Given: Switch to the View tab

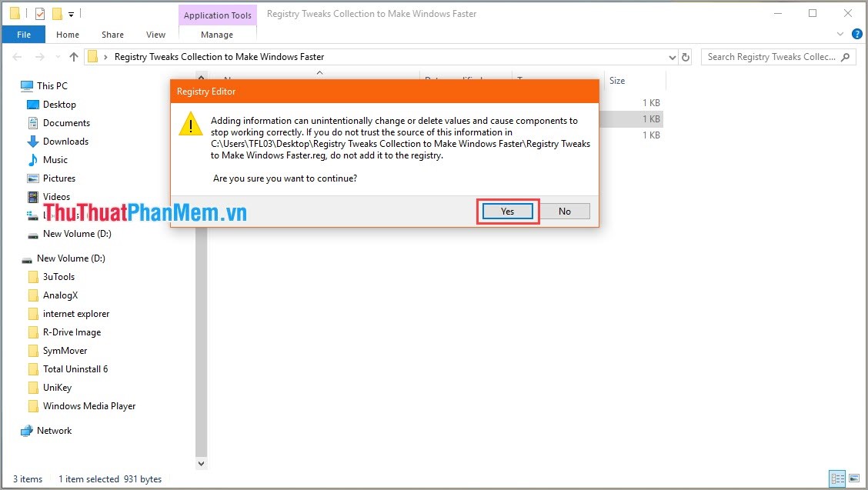Looking at the screenshot, I should pos(155,34).
